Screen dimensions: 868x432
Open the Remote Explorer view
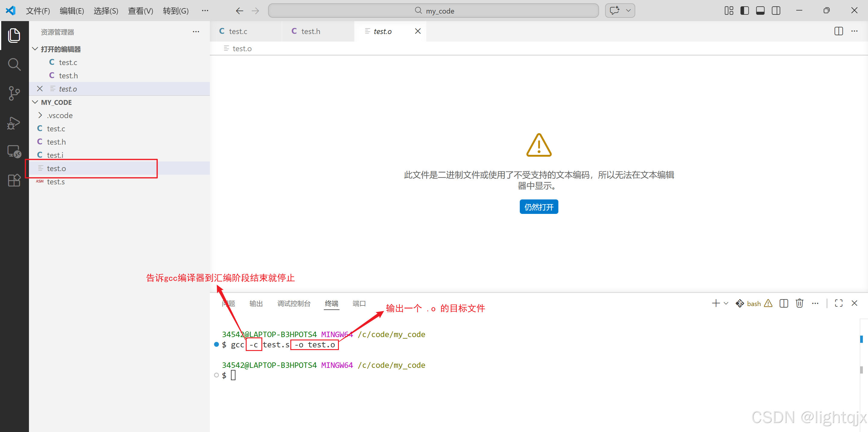14,152
